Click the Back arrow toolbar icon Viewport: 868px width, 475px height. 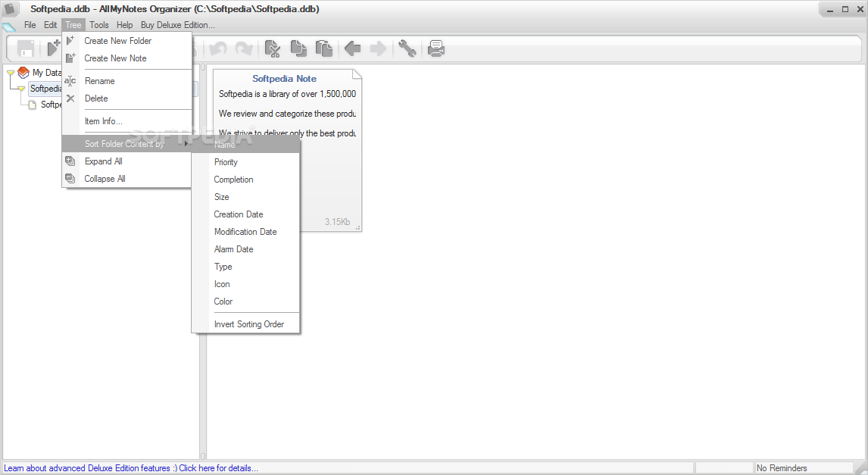pos(353,48)
